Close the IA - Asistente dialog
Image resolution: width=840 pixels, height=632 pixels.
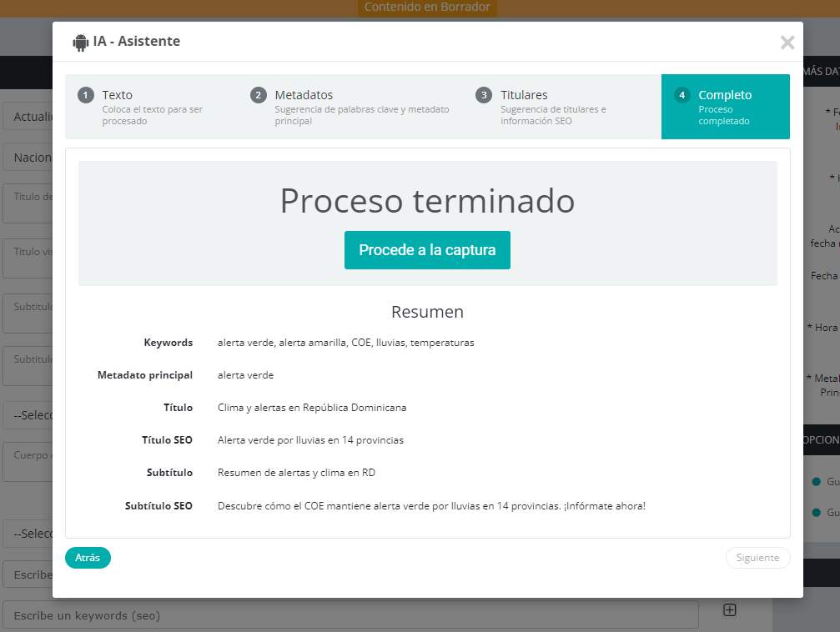787,43
